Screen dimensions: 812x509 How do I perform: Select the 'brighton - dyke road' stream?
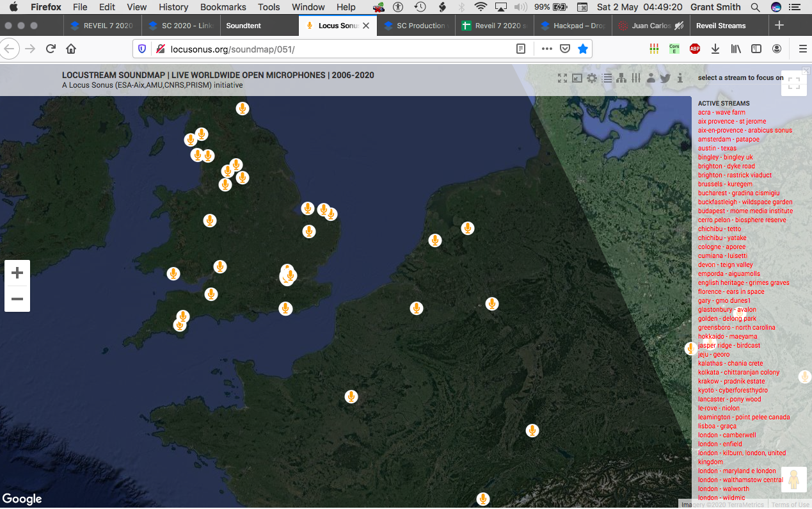tap(726, 166)
